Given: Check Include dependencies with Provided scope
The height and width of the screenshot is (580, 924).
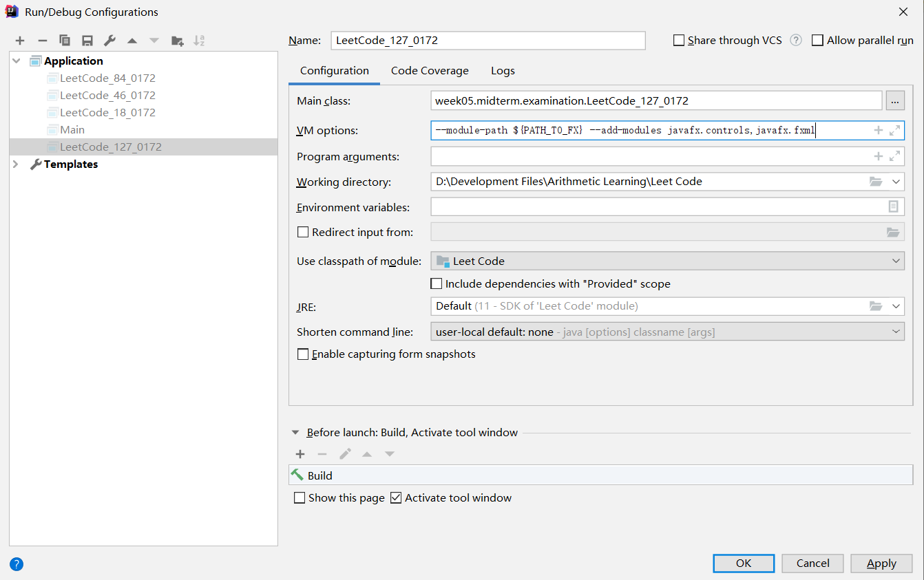Looking at the screenshot, I should tap(437, 283).
